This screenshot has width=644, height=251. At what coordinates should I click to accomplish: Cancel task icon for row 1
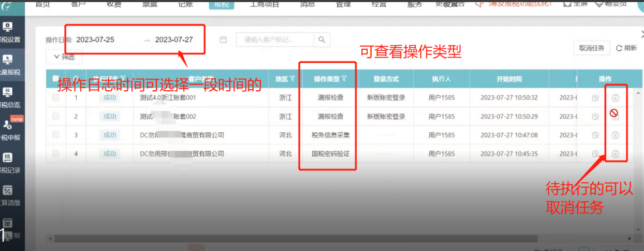(x=616, y=97)
